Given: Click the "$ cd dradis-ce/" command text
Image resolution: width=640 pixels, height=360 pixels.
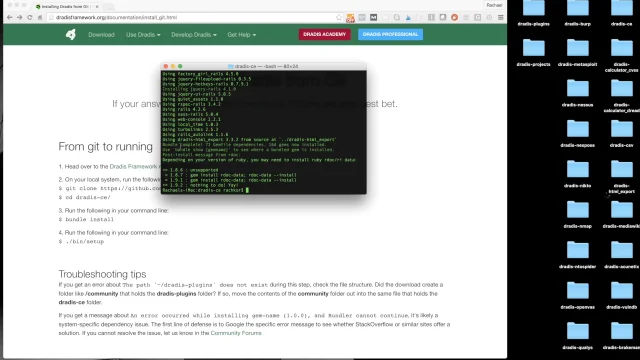Looking at the screenshot, I should [84, 197].
